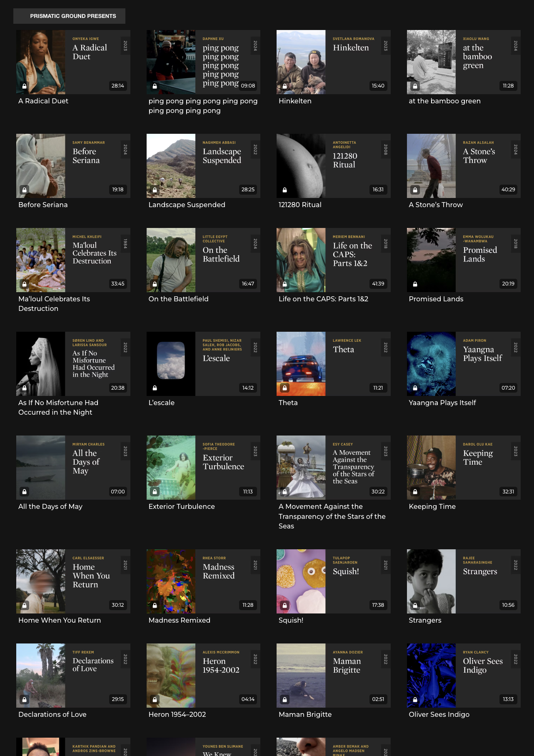
Task: Open the Home When You Return title link
Action: pos(60,620)
